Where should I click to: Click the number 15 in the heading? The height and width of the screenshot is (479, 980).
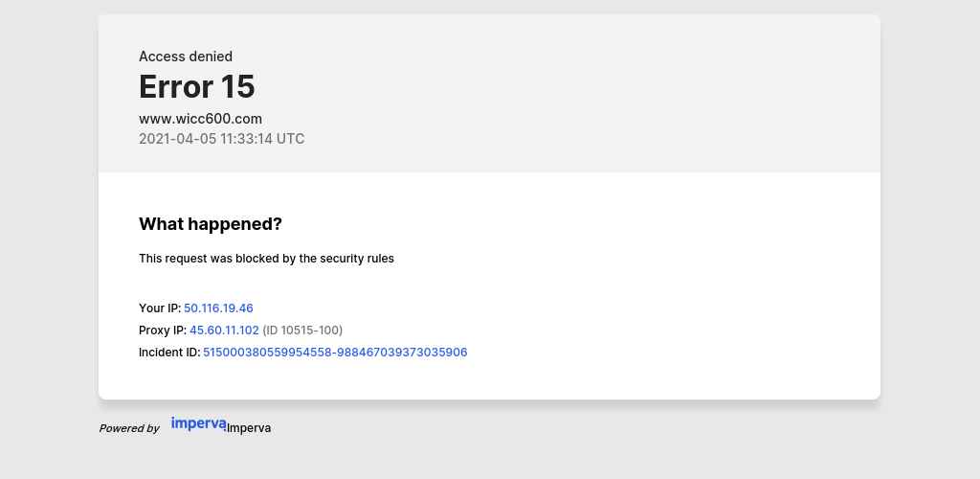click(x=238, y=86)
